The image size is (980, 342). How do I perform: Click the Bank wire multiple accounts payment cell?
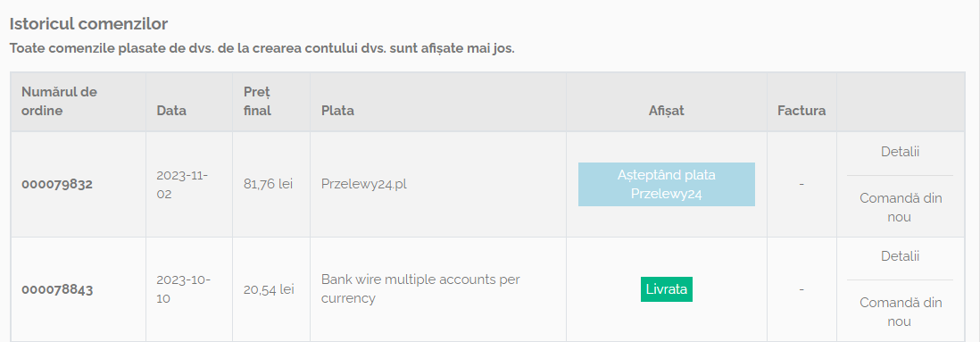pyautogui.click(x=420, y=288)
